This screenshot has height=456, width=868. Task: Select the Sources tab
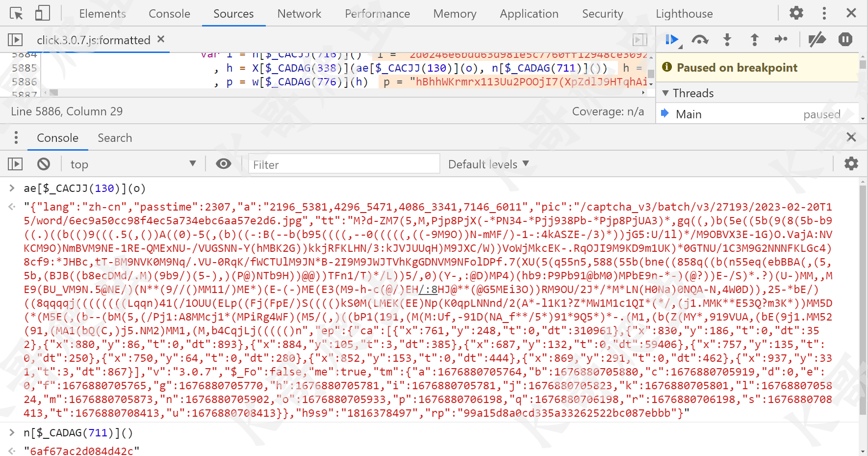(x=233, y=14)
